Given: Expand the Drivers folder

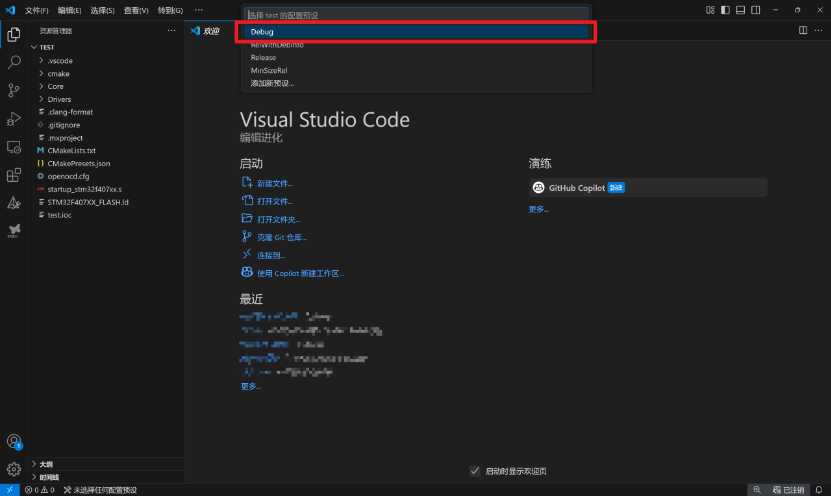Looking at the screenshot, I should click(106, 99).
